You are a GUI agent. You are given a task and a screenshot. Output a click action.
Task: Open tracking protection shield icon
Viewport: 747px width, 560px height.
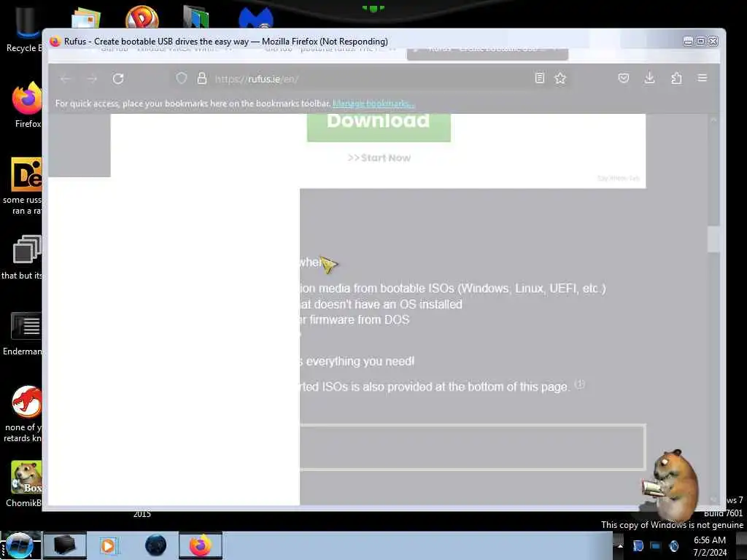point(182,78)
